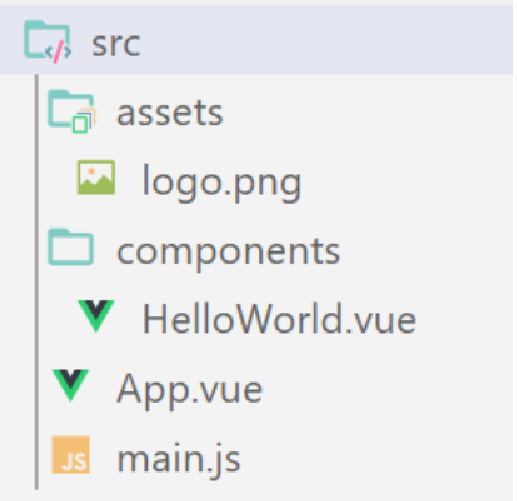Click the vertical indent guide under src
The image size is (517, 501).
click(x=37, y=282)
